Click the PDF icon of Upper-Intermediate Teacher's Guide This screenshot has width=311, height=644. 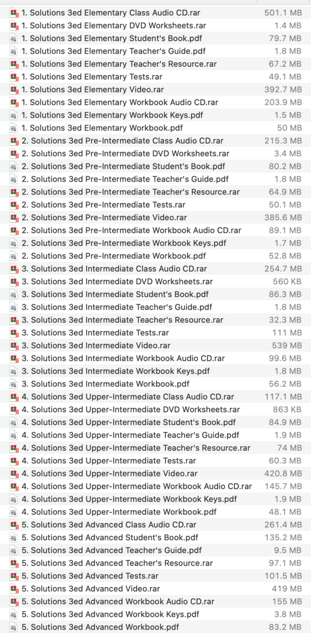pyautogui.click(x=13, y=435)
